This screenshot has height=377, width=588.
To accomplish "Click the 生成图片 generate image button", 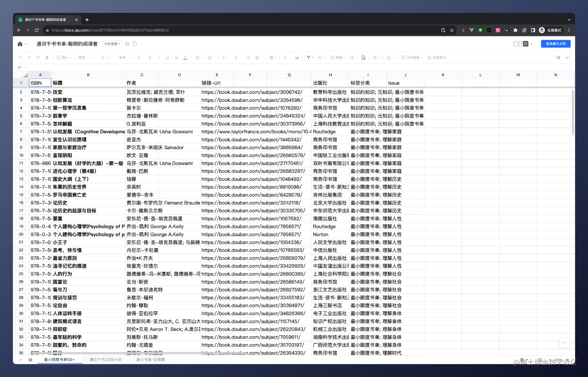I will pyautogui.click(x=436, y=58).
